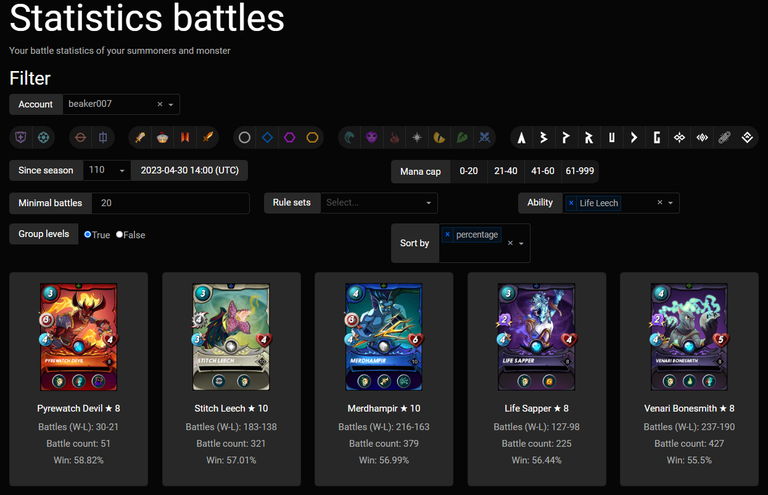Clear all Sort by selections
The width and height of the screenshot is (768, 495).
(510, 243)
